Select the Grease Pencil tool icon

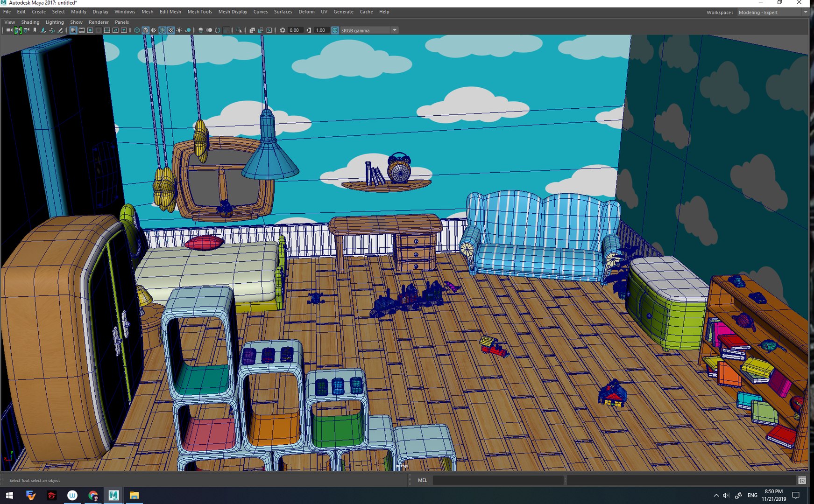tap(60, 30)
